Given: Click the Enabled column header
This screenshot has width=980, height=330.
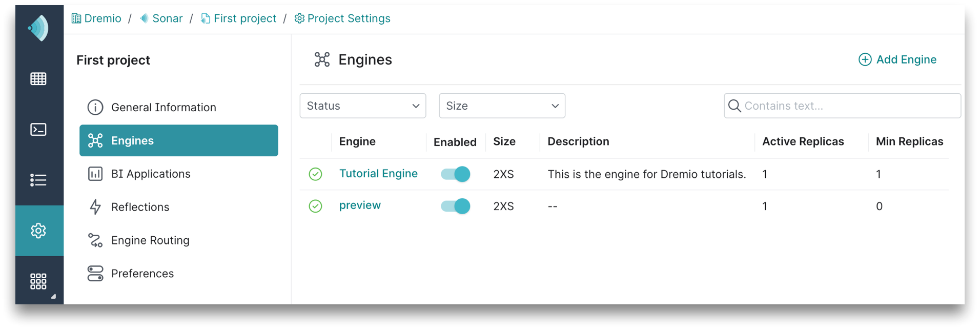Looking at the screenshot, I should point(455,142).
